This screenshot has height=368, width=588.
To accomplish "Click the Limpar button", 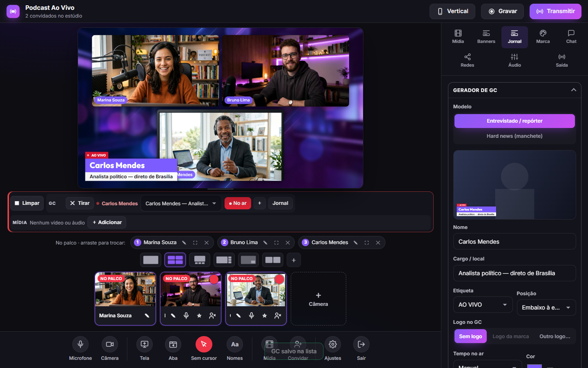I will [x=27, y=203].
